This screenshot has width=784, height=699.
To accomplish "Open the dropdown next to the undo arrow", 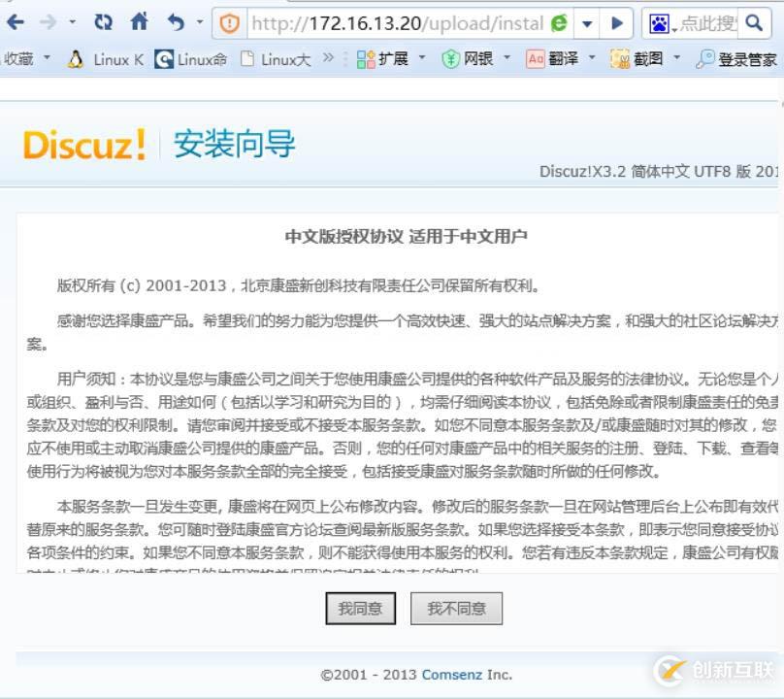I will point(200,22).
